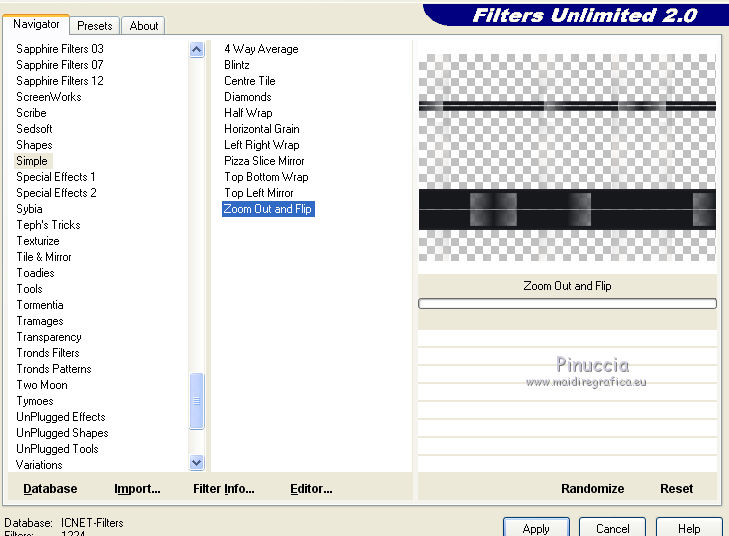
Task: Click the Database button
Action: (50, 489)
